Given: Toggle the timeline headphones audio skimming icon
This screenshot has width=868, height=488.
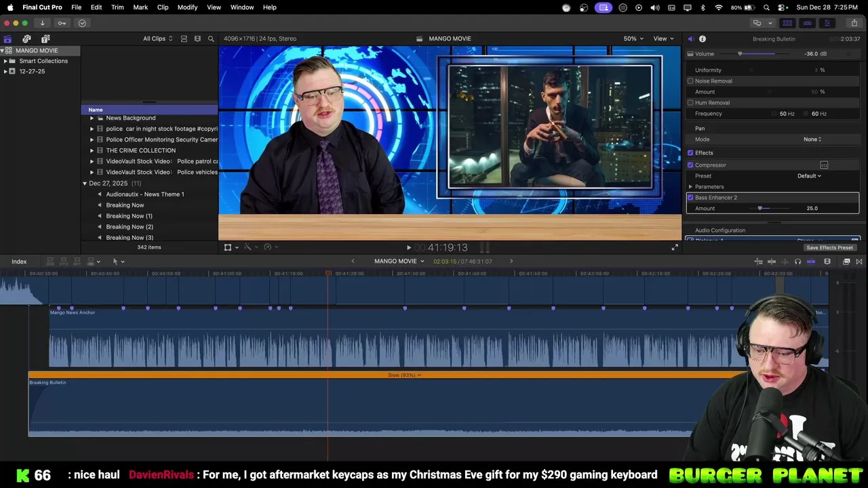Looking at the screenshot, I should 797,262.
